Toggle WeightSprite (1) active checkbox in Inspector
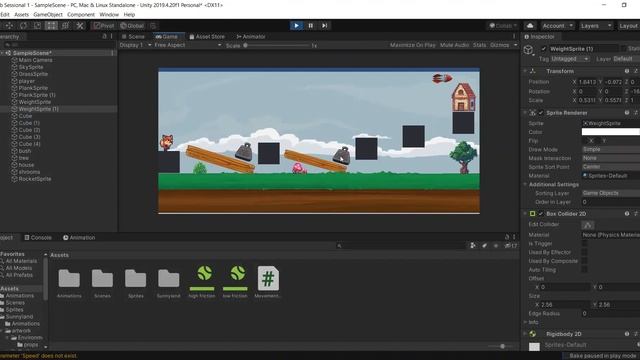The height and width of the screenshot is (360, 640). tap(543, 49)
